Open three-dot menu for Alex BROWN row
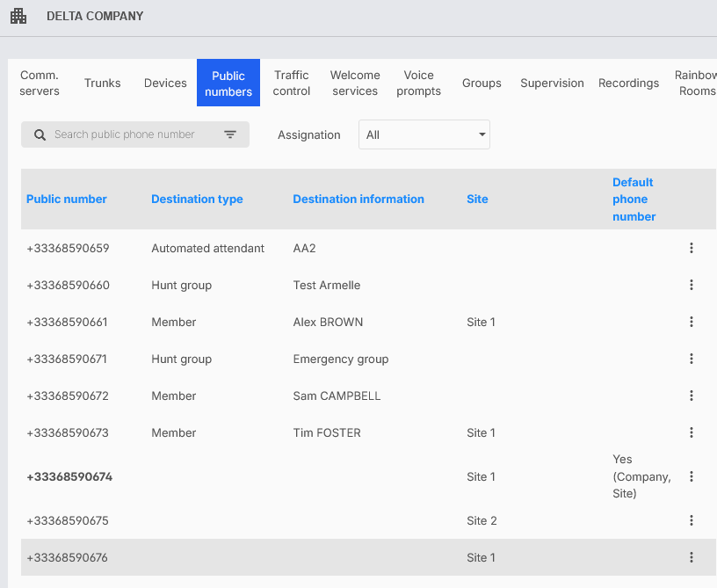This screenshot has height=588, width=717. tap(692, 323)
